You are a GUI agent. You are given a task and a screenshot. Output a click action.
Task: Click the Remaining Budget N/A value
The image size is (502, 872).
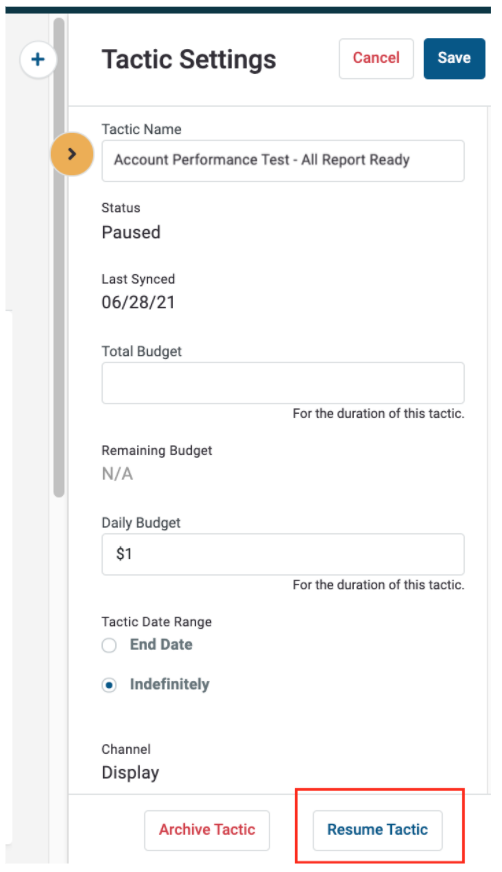(x=117, y=474)
